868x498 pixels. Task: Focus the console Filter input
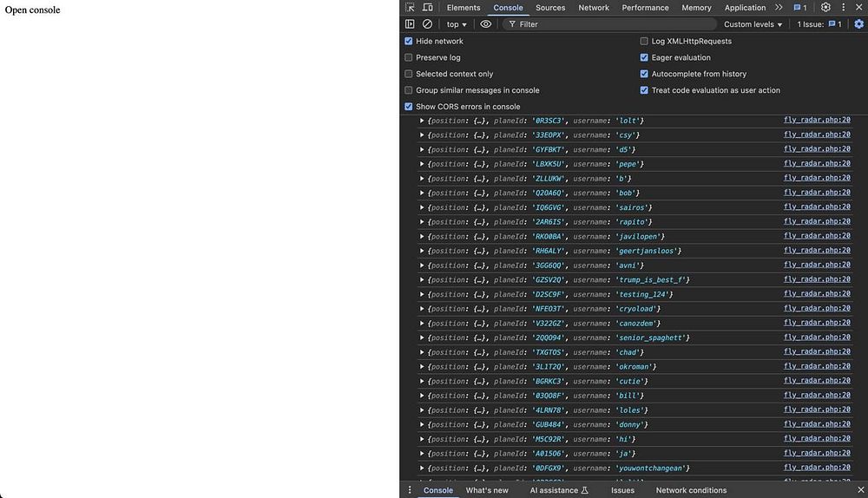point(609,24)
